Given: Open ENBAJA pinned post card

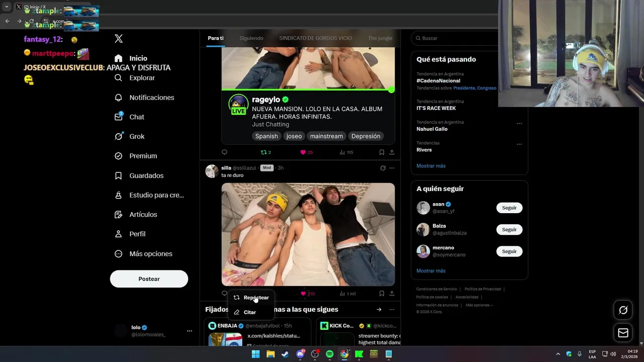Looking at the screenshot, I should pyautogui.click(x=258, y=332).
